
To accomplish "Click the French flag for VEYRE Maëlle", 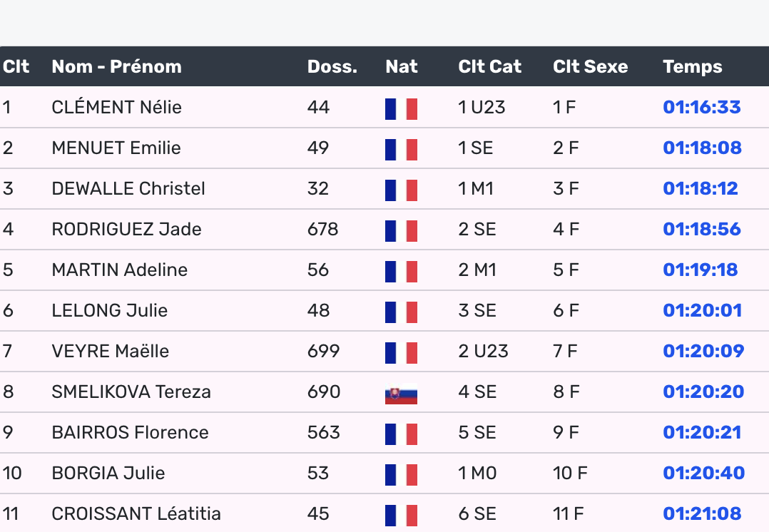I will (x=401, y=352).
